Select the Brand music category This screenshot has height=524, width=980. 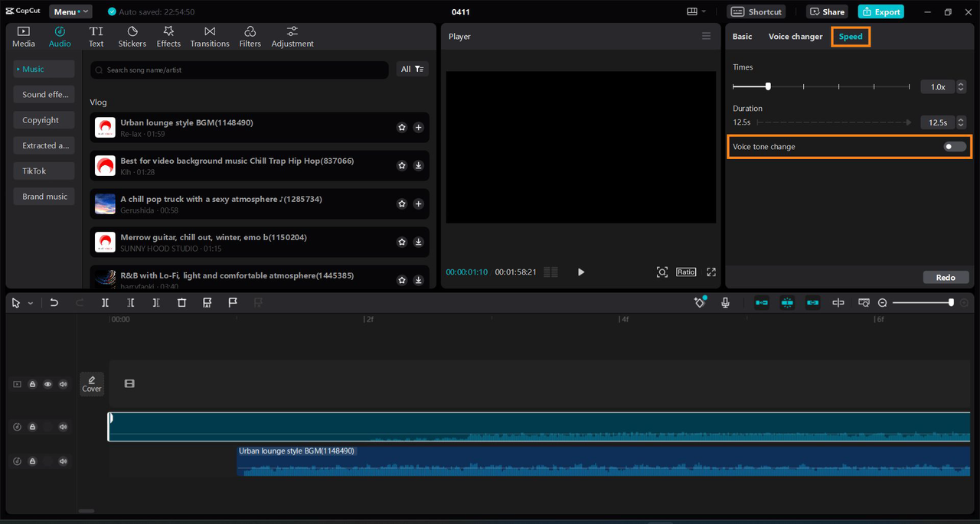(44, 197)
